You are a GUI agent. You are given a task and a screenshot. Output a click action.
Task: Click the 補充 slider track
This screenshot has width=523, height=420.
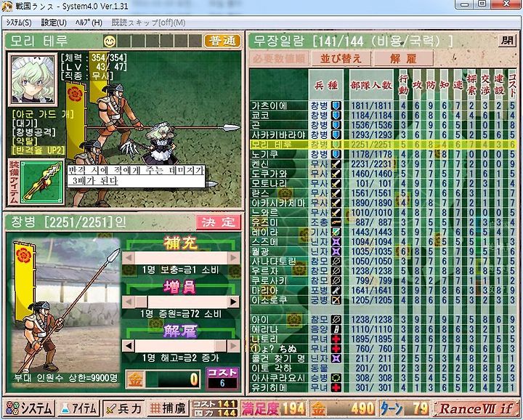[181, 258]
